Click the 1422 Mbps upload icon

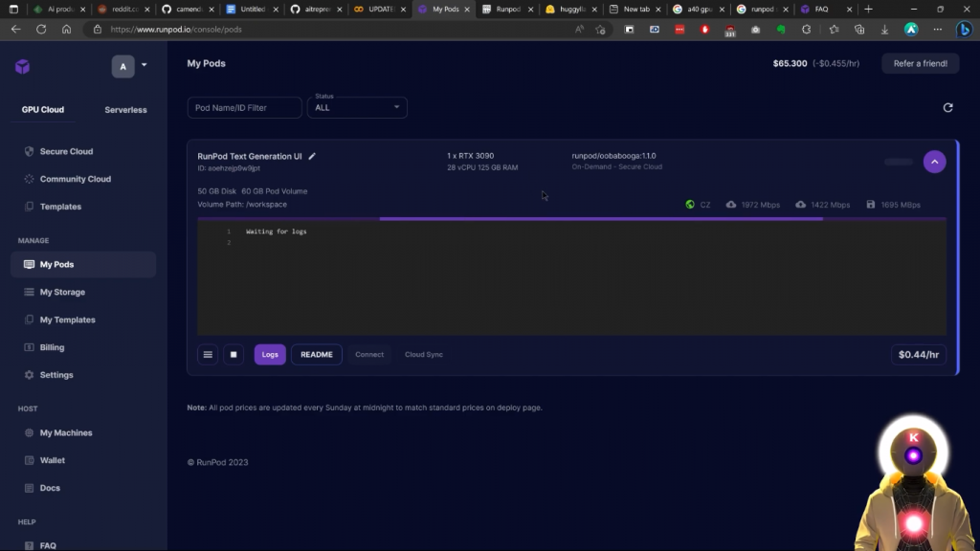pyautogui.click(x=801, y=205)
